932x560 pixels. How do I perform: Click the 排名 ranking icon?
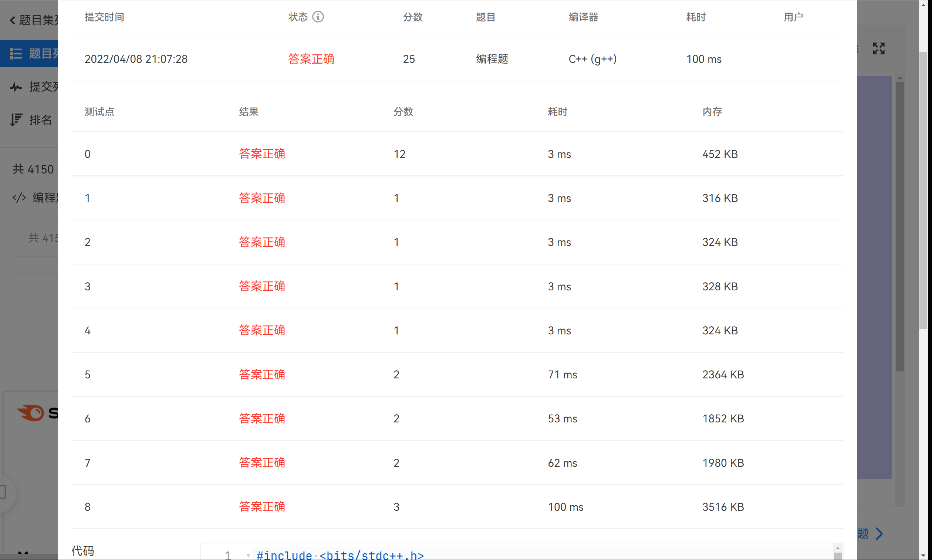(17, 119)
